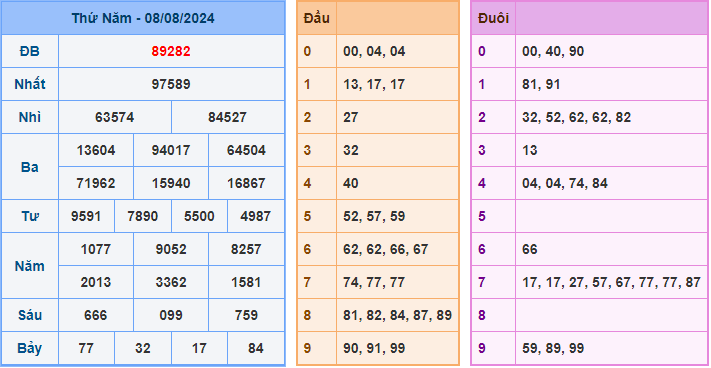This screenshot has width=711, height=368.
Task: Click the Nhất row label
Action: click(30, 84)
